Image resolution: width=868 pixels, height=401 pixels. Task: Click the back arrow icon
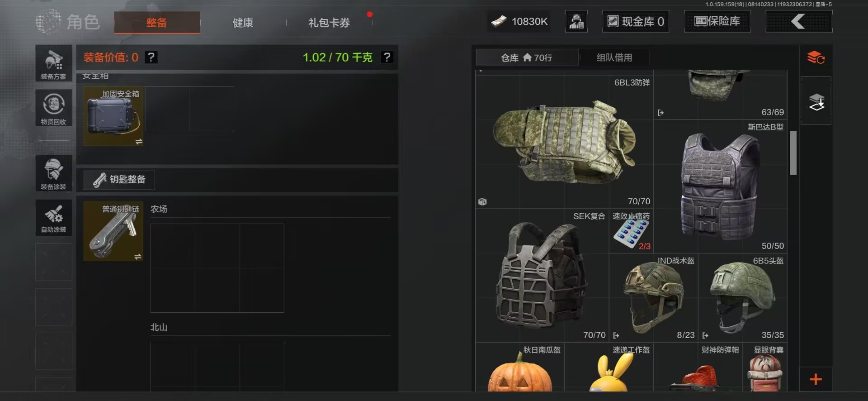click(x=798, y=21)
